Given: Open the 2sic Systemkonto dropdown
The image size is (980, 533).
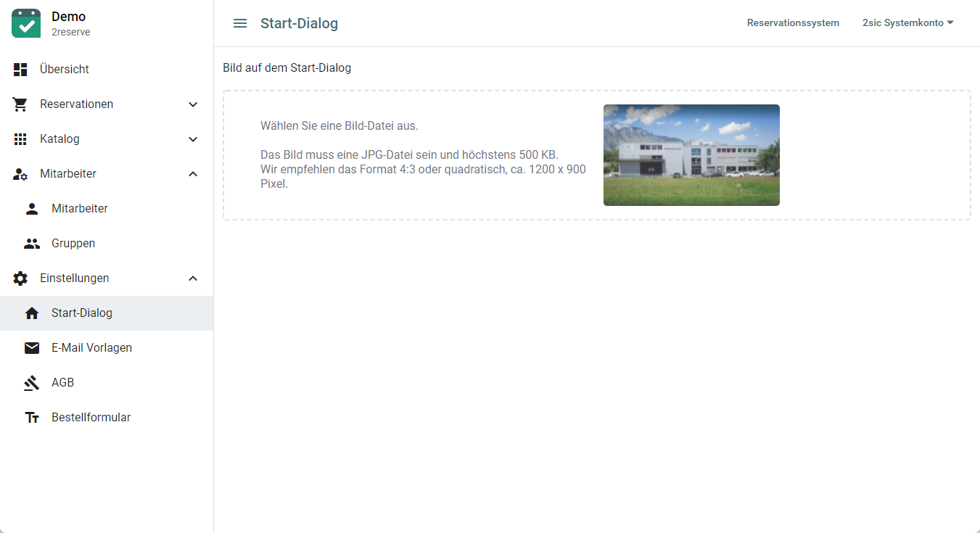Looking at the screenshot, I should coord(907,23).
